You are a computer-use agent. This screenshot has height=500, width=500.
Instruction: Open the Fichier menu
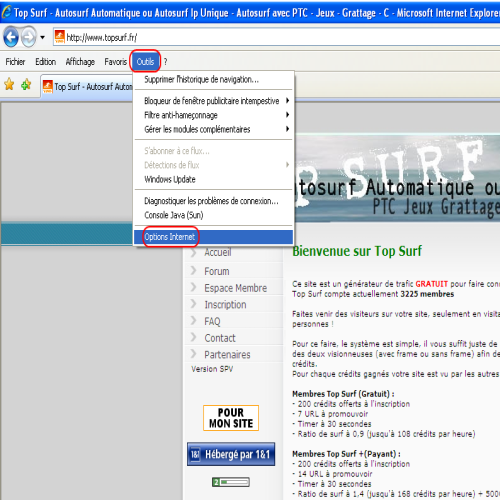click(x=15, y=62)
